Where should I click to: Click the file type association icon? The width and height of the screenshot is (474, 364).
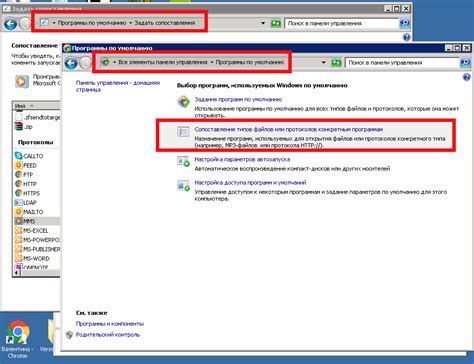tap(183, 132)
